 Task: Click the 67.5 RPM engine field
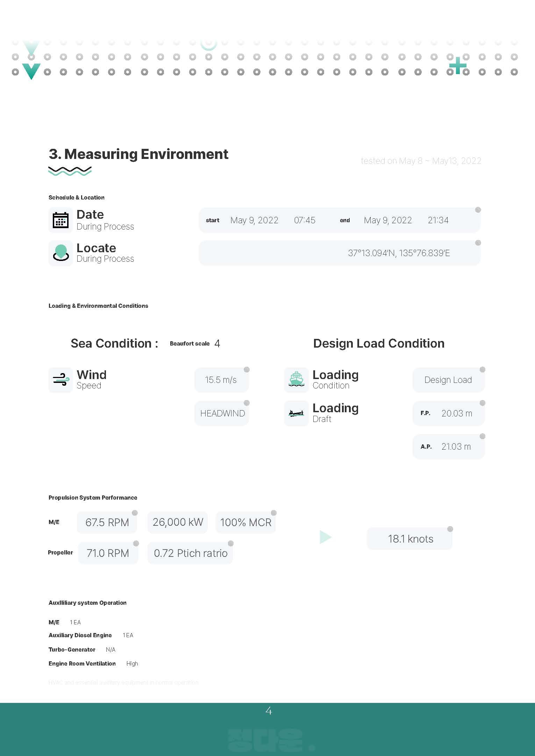[107, 523]
